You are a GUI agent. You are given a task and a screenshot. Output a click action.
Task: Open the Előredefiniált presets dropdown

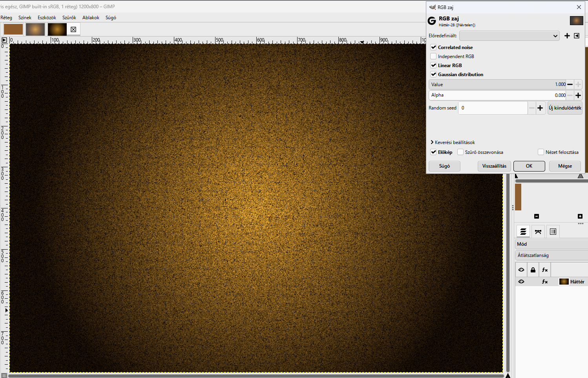click(x=509, y=36)
